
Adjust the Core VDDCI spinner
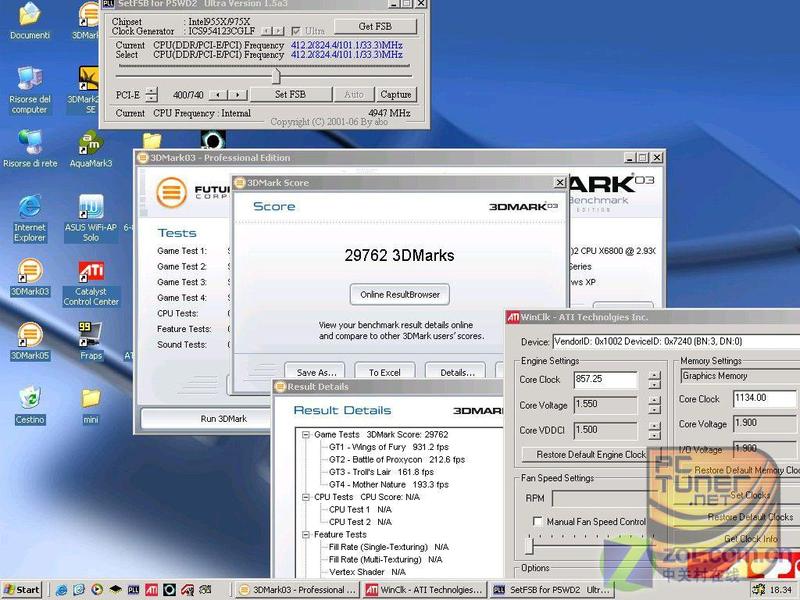(654, 431)
